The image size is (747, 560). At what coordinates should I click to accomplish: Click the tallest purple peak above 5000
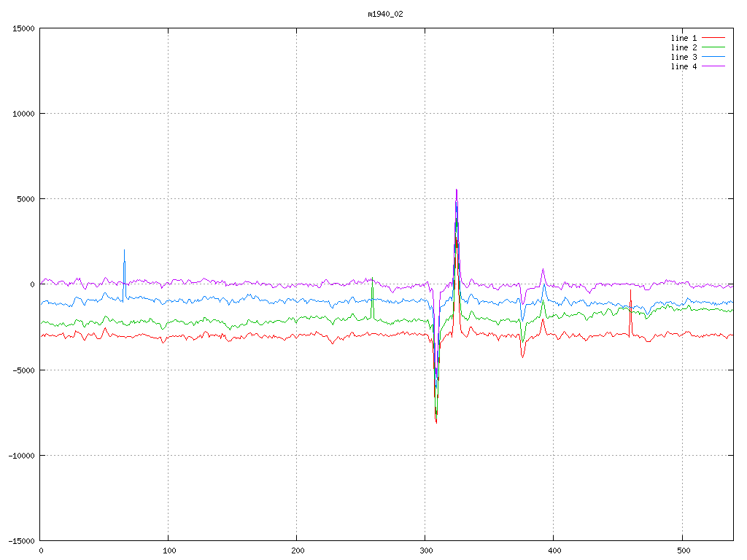click(x=457, y=190)
